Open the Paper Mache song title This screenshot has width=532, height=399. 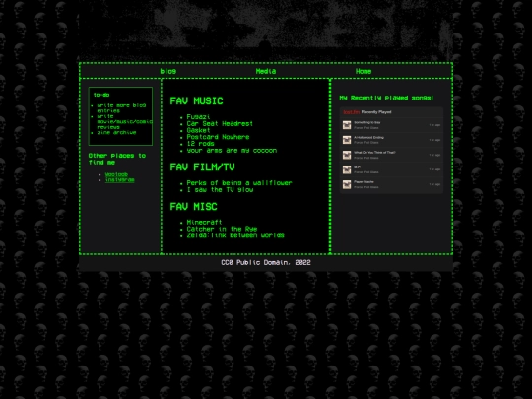pos(364,182)
